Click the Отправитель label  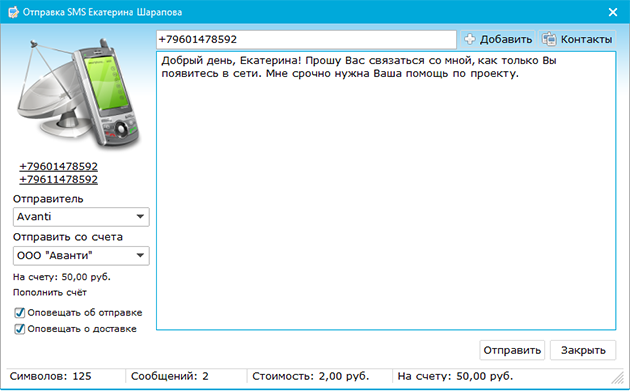point(48,199)
